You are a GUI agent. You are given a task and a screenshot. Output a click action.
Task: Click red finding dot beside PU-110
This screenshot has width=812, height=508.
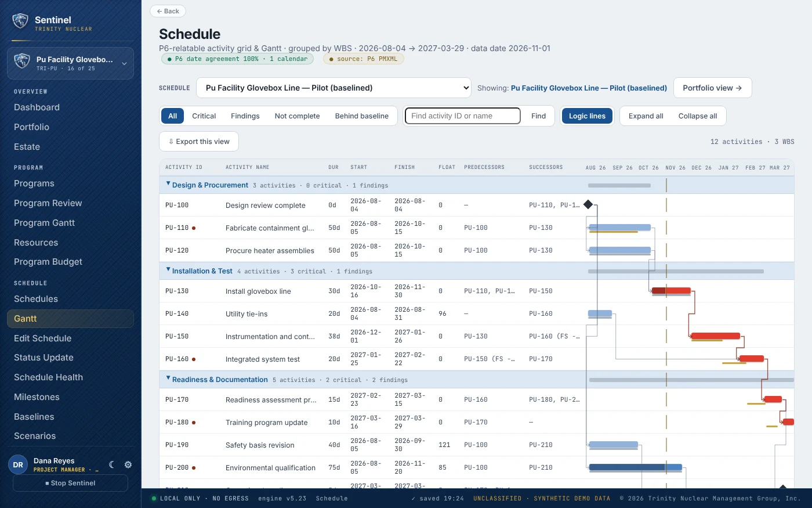coord(194,228)
